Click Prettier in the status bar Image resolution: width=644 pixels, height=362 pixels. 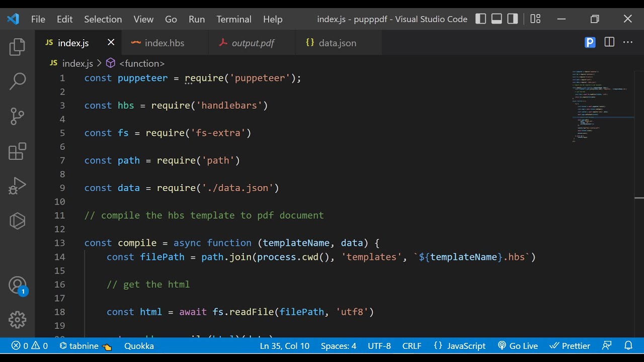[x=570, y=346]
